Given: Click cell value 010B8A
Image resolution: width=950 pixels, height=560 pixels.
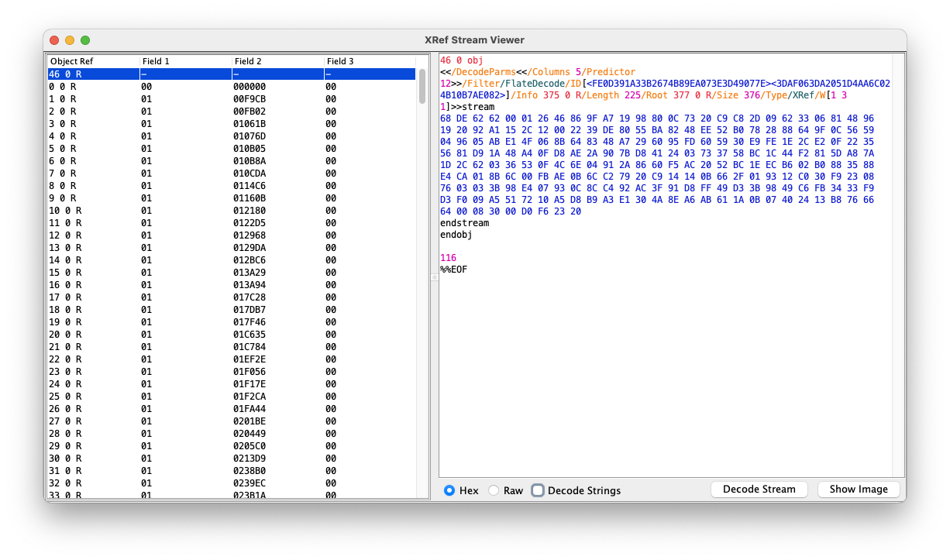Looking at the screenshot, I should click(250, 161).
